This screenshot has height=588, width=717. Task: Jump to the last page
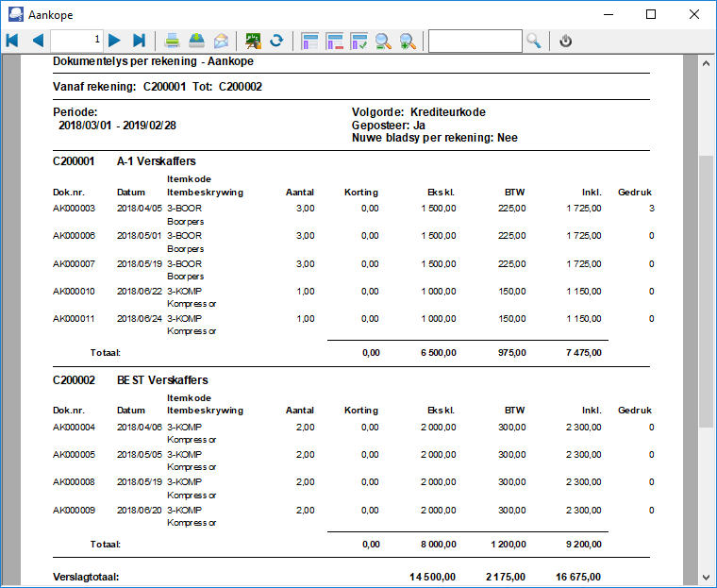click(139, 41)
